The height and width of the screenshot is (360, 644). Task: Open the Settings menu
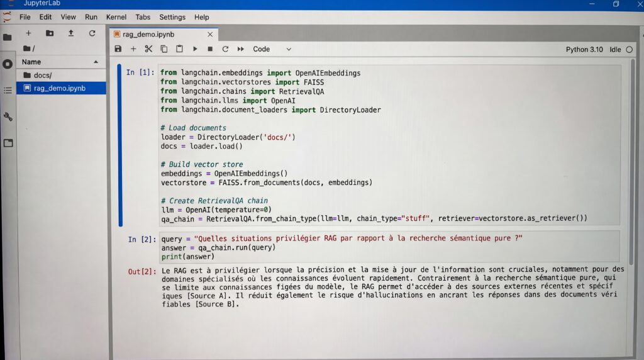click(172, 17)
